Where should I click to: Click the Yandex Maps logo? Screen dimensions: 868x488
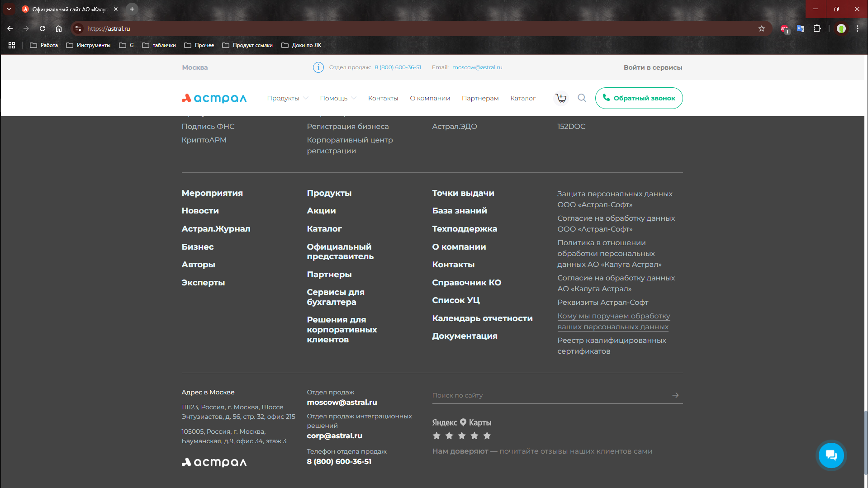(x=462, y=422)
